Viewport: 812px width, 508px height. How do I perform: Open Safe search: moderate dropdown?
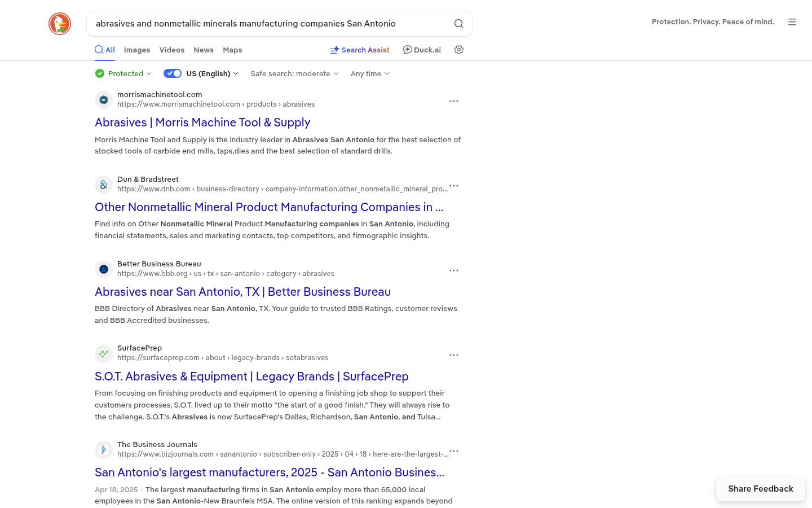294,73
